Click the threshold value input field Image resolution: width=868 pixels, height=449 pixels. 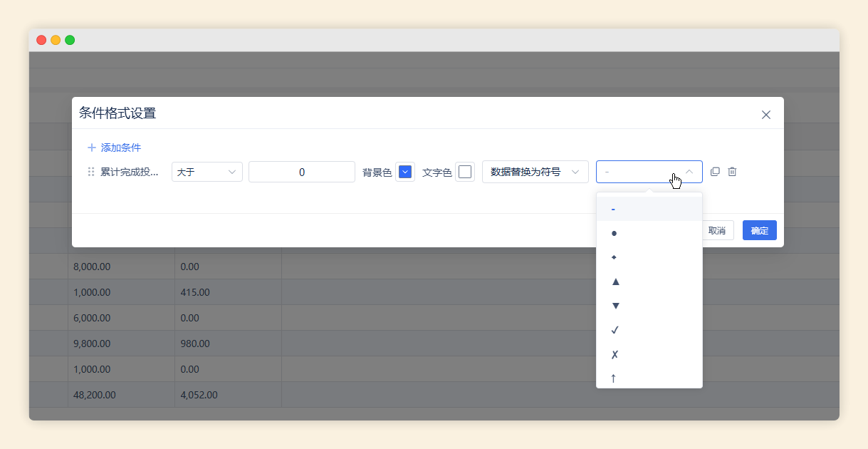pyautogui.click(x=301, y=172)
